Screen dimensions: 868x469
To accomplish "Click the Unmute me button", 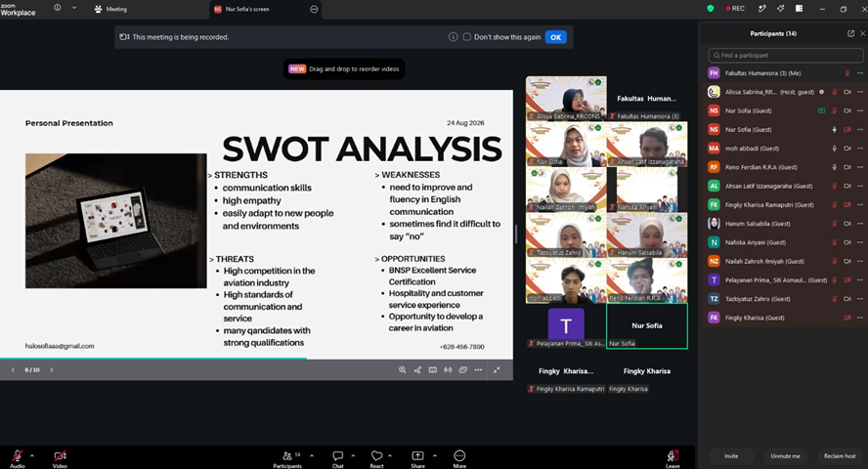I will 785,455.
